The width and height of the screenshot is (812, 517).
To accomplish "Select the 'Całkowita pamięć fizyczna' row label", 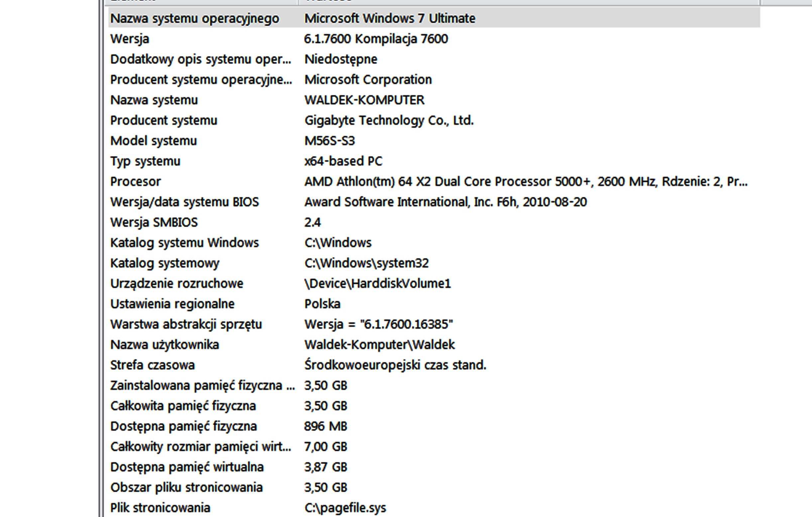I will (183, 406).
